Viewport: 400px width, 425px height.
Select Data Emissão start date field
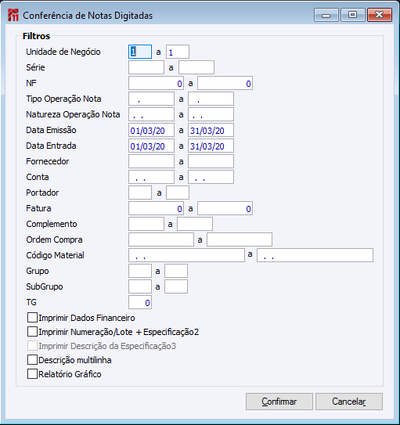(x=151, y=130)
